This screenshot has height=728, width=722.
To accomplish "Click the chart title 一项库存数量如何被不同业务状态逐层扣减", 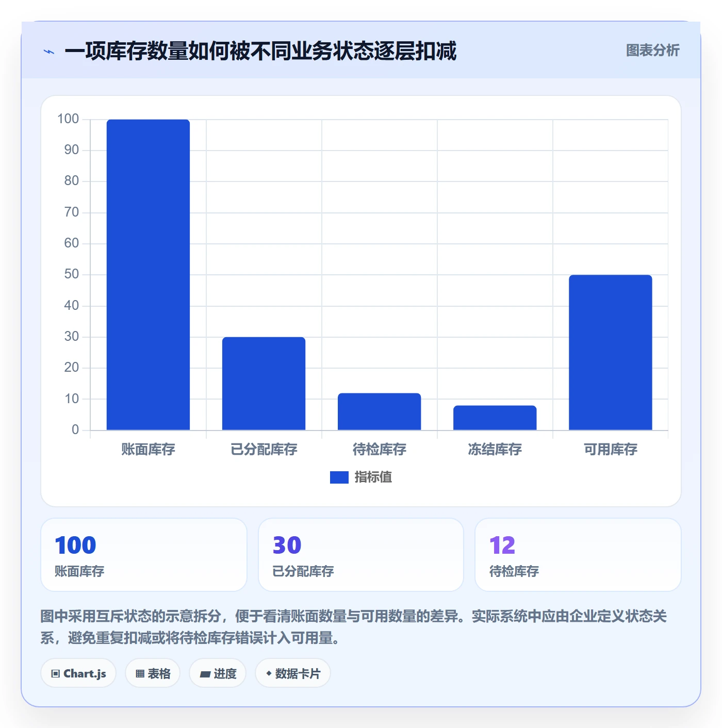I will click(x=260, y=51).
